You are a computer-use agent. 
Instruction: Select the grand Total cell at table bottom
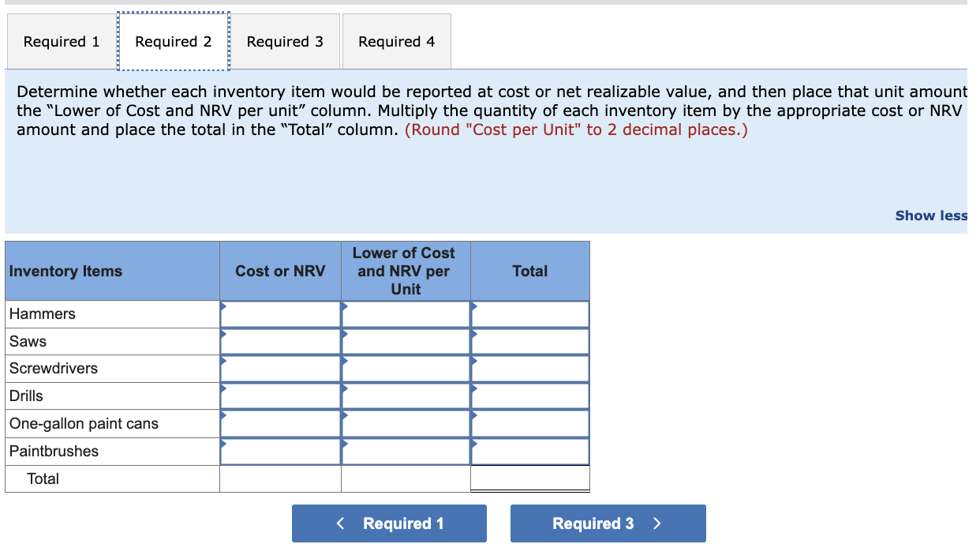pyautogui.click(x=529, y=478)
